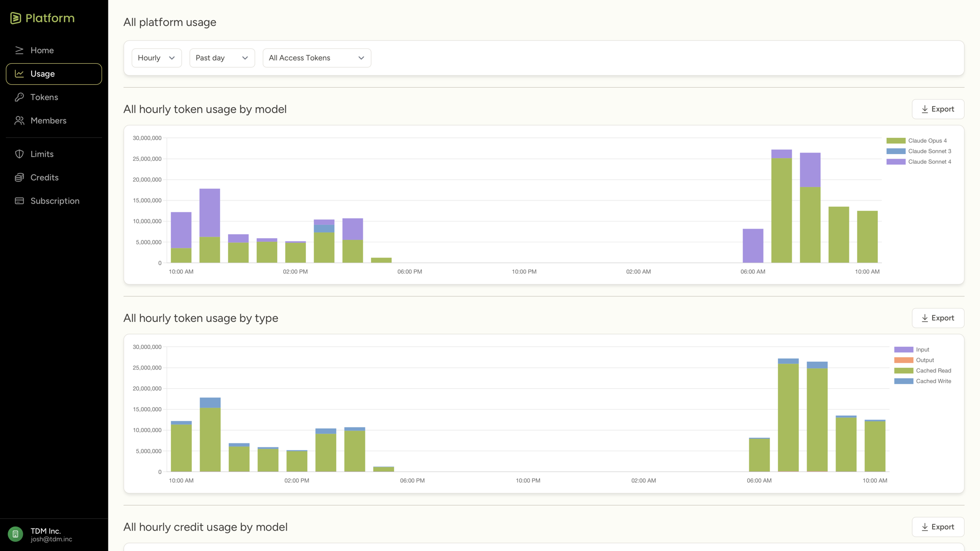The height and width of the screenshot is (551, 980).
Task: Click the Subscription card icon
Action: pyautogui.click(x=19, y=201)
